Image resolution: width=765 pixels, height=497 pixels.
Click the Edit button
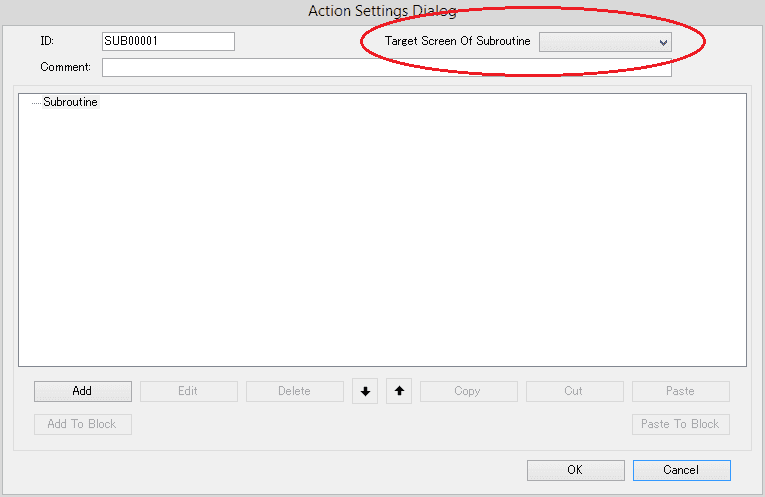click(188, 391)
